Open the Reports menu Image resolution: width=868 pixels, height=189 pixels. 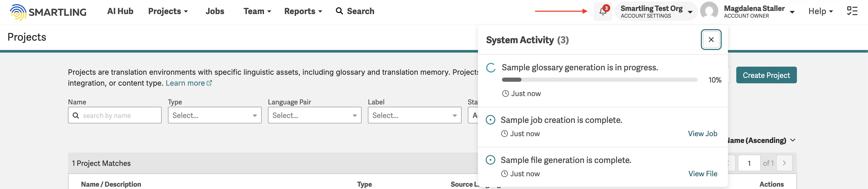[x=303, y=11]
